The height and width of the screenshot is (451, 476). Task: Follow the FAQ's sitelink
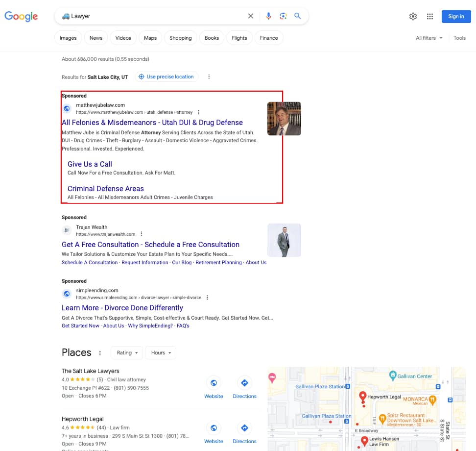click(183, 326)
